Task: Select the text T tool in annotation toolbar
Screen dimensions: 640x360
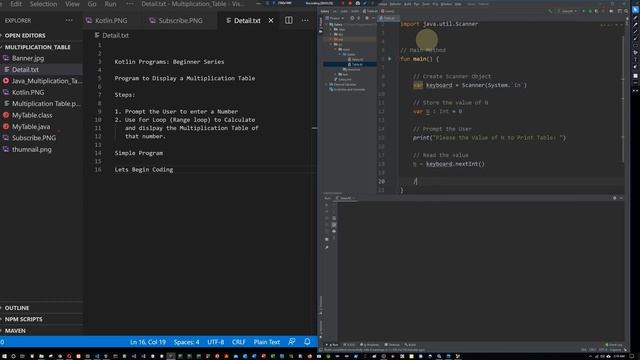Action: pos(636,60)
